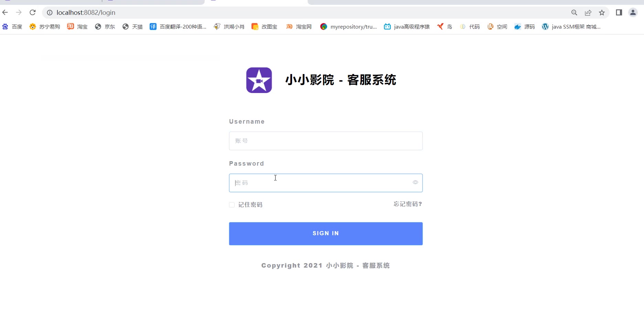Open the 淘宝网 bookmark

pyautogui.click(x=299, y=27)
